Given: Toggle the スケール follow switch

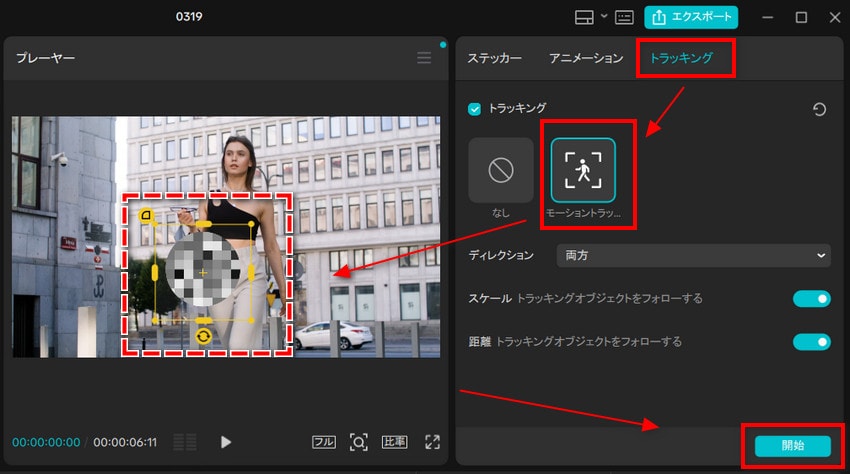Looking at the screenshot, I should 811,299.
